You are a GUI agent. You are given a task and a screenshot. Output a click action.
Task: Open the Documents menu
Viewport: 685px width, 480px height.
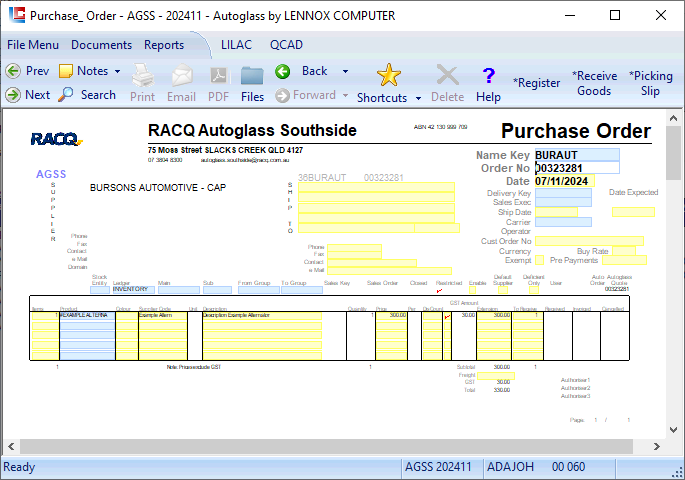point(101,45)
